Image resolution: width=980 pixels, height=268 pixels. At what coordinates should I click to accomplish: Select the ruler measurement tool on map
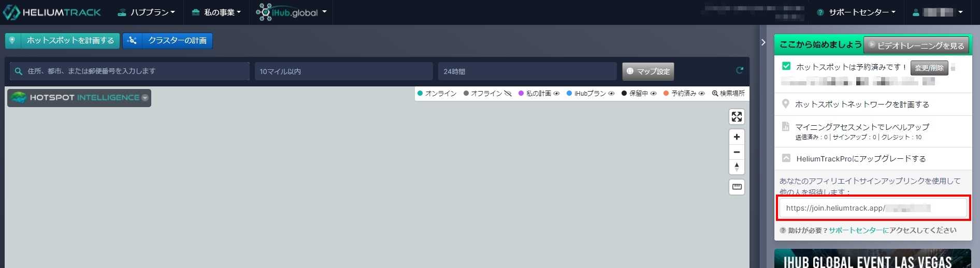point(737,187)
